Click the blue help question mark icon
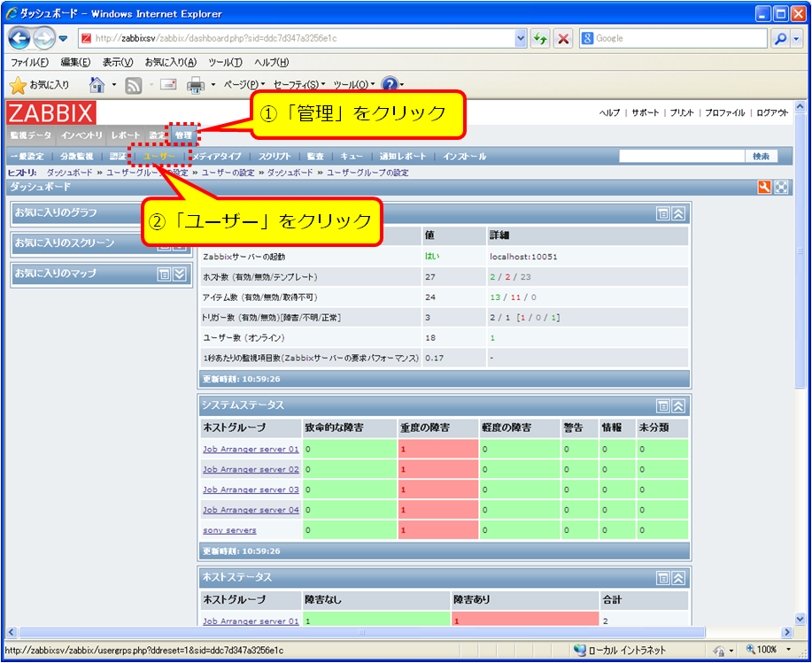 click(390, 84)
